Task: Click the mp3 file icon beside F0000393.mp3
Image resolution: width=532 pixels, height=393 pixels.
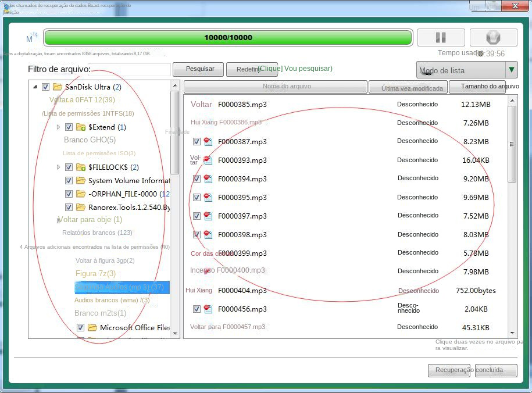Action: pyautogui.click(x=208, y=160)
